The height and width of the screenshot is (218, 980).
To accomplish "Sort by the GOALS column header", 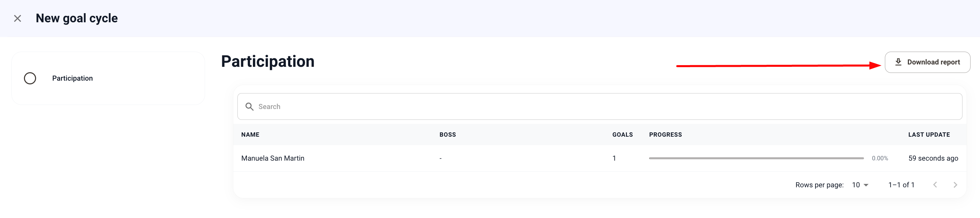I will coord(623,135).
